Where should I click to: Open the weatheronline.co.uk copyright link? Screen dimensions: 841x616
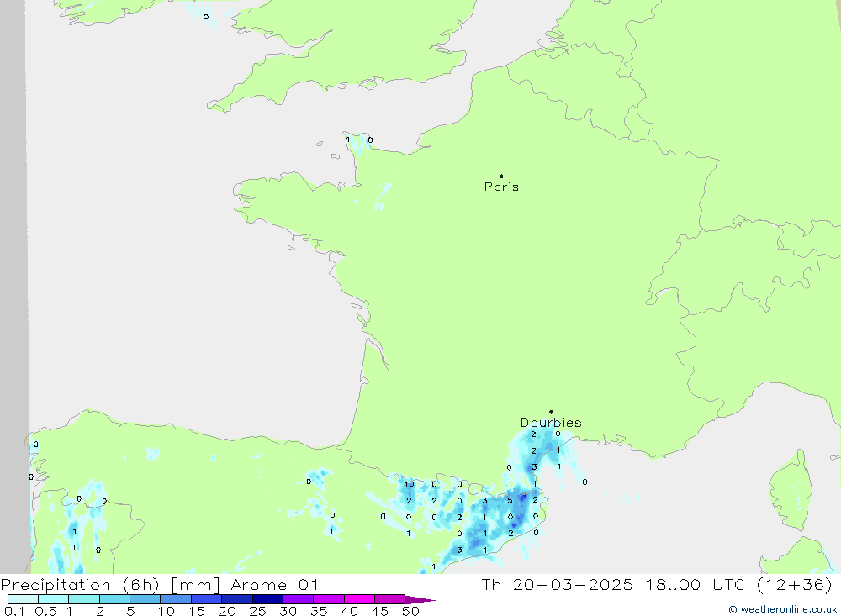click(782, 609)
